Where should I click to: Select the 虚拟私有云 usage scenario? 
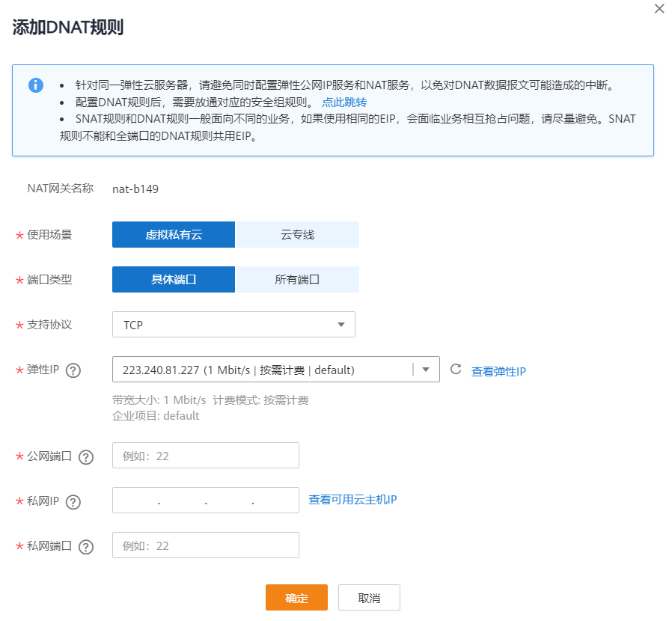pos(173,234)
